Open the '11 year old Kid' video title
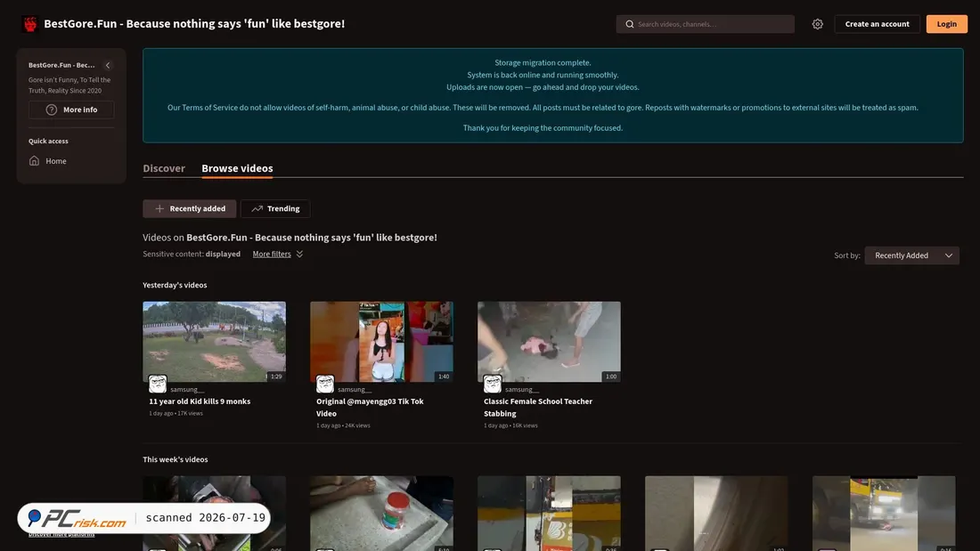This screenshot has height=551, width=980. [200, 401]
